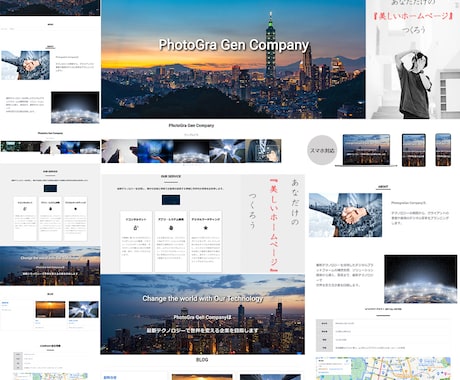This screenshot has height=380, width=460.
Task: Click the OUR SERVICE heading in the center preview
Action: point(171,176)
